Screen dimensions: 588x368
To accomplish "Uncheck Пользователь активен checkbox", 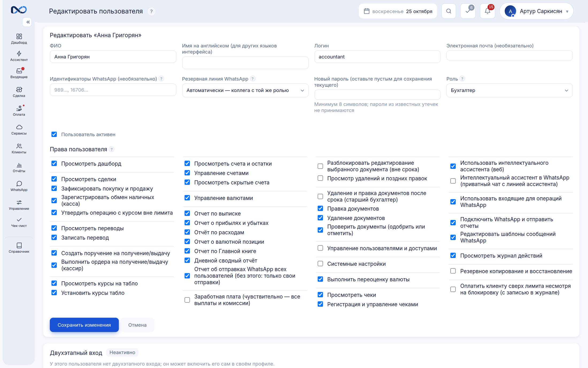I will pyautogui.click(x=54, y=134).
